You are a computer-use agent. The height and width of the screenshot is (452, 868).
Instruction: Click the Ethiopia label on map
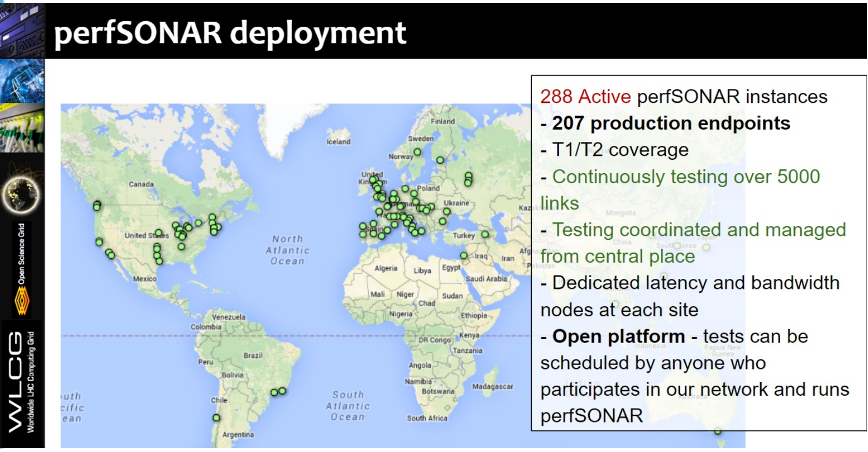click(474, 316)
